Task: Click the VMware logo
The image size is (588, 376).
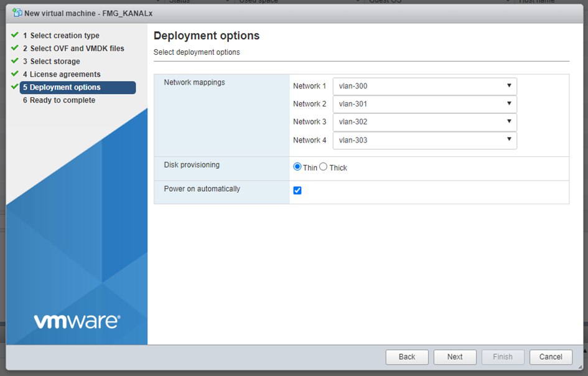Action: coord(77,321)
